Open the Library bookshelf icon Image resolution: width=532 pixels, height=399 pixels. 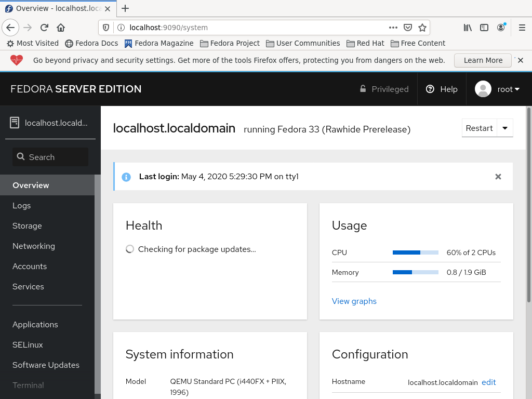coord(468,28)
